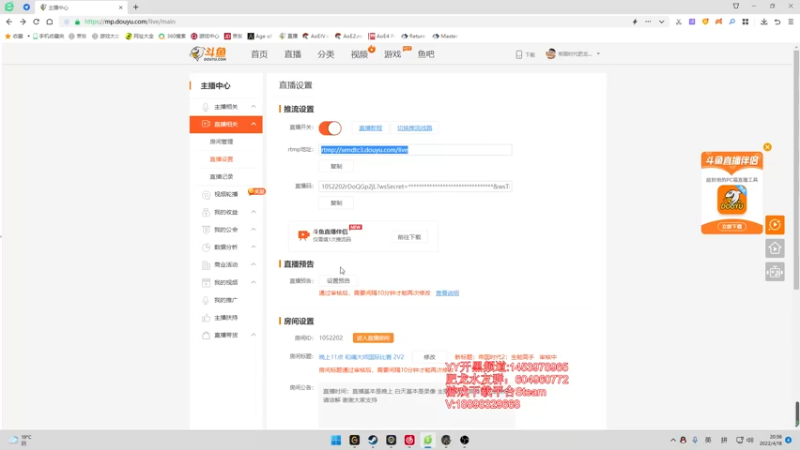Copy the rtmp address with 复制 button

point(336,166)
